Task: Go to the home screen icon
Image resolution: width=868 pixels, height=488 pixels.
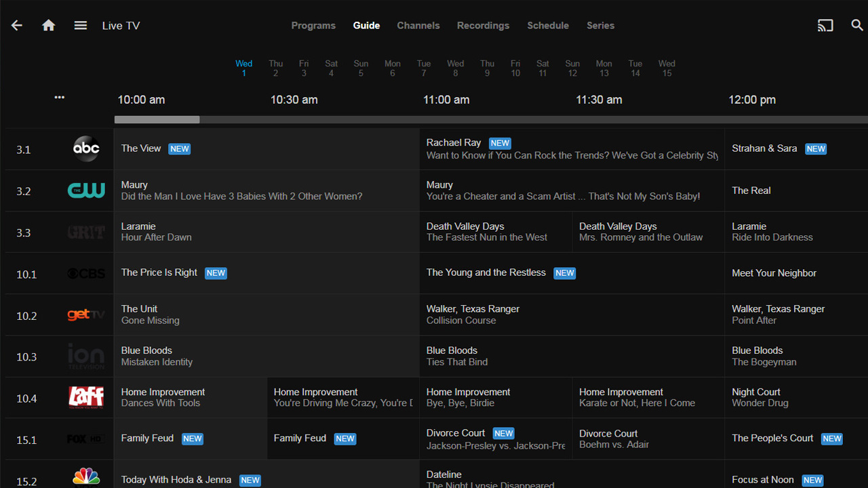Action: click(49, 26)
